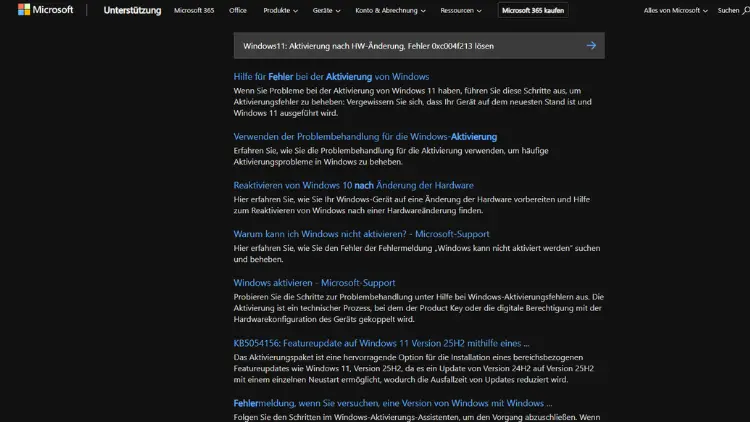This screenshot has width=750, height=422.
Task: Open 'Warum kann ich Windows nicht aktivieren' link
Action: point(361,234)
